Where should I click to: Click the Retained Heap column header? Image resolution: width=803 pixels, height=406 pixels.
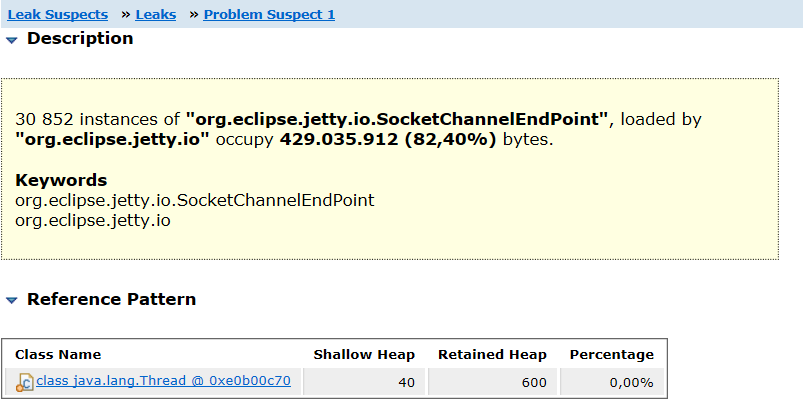tap(492, 354)
